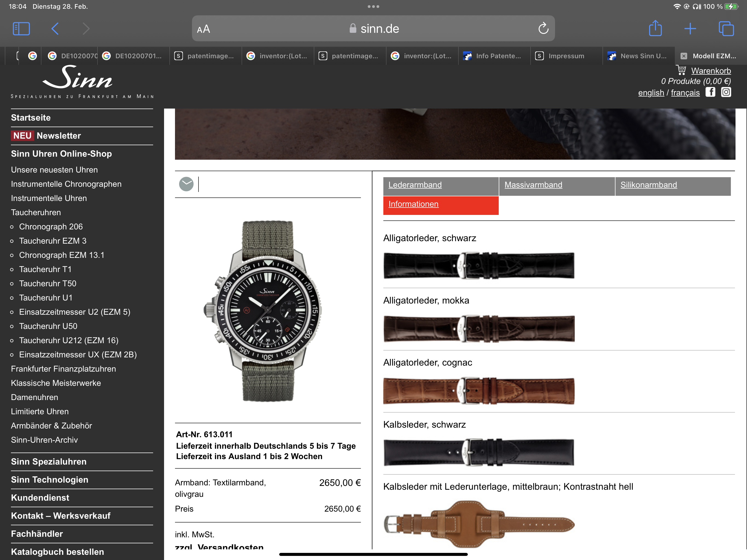Expand the Sinn Technologien menu section
The width and height of the screenshot is (747, 560).
49,480
